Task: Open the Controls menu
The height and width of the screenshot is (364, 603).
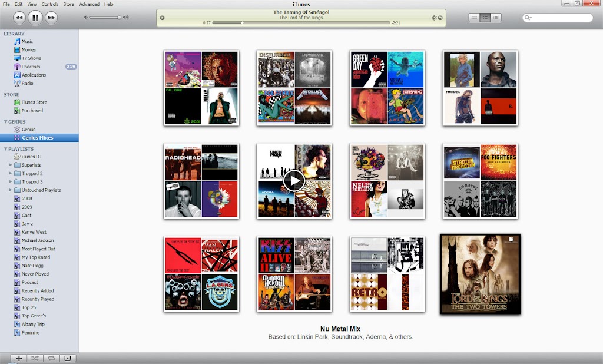Action: [x=50, y=4]
